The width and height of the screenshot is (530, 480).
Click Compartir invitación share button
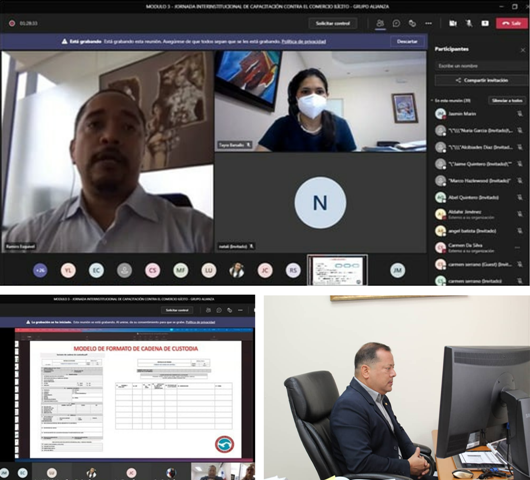pyautogui.click(x=482, y=80)
